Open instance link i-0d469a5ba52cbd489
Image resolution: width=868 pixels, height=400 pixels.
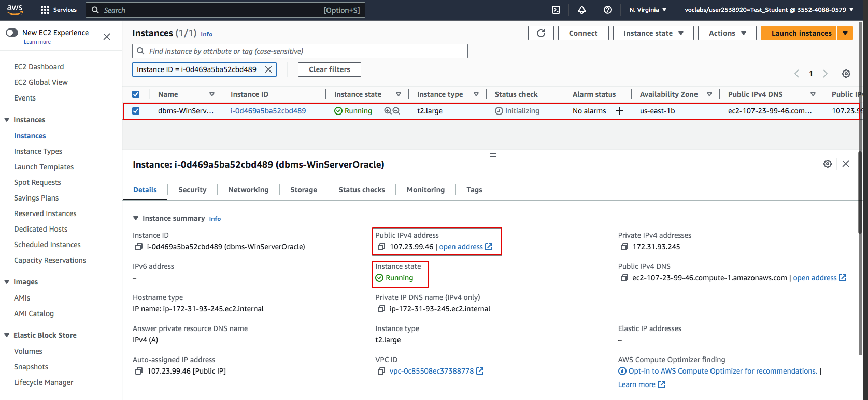tap(268, 111)
